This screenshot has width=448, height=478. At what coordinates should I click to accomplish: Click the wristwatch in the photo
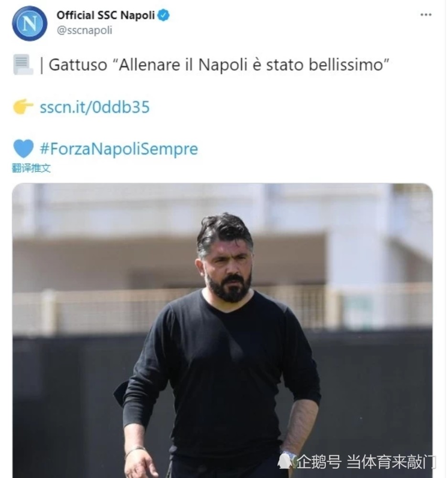pyautogui.click(x=289, y=455)
